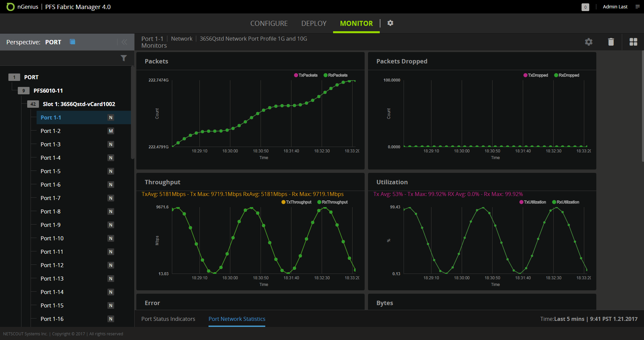Collapse the PFS6010-11 node badge 9
Screen dimensions: 644x340
[24, 91]
